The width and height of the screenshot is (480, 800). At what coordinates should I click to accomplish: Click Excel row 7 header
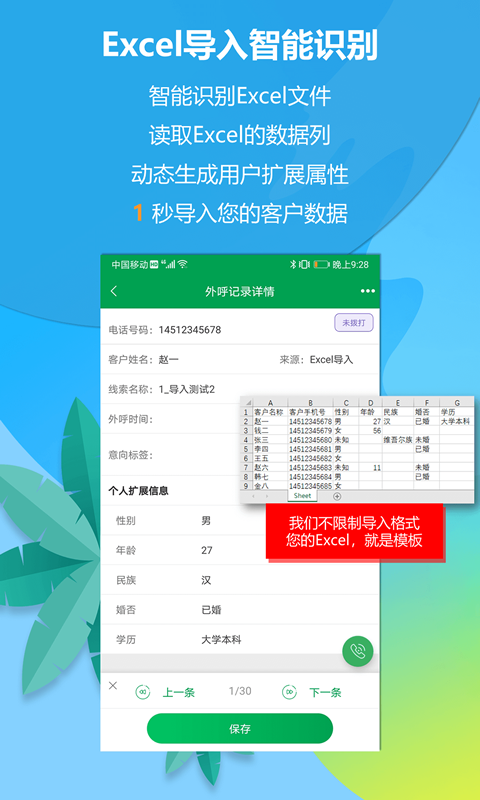[x=246, y=467]
